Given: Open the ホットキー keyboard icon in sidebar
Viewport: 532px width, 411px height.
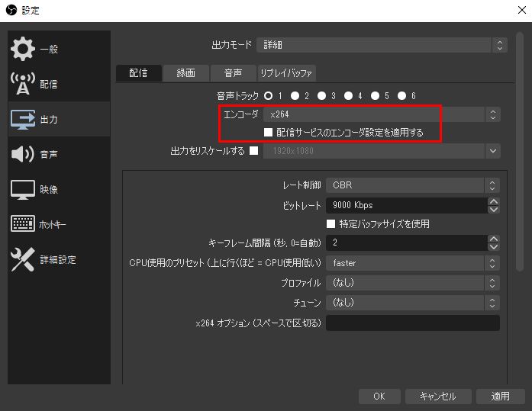Looking at the screenshot, I should [22, 224].
